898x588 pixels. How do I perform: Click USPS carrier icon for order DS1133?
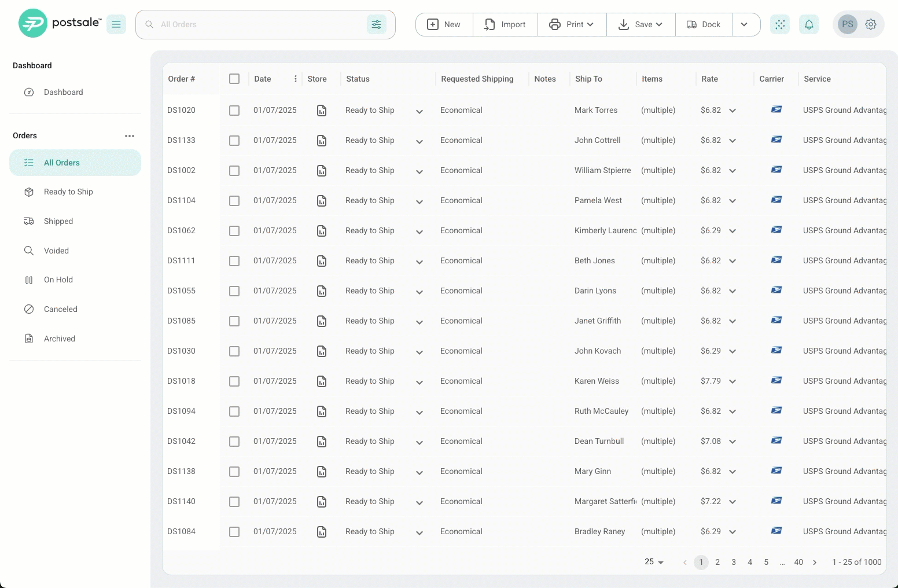[776, 139]
